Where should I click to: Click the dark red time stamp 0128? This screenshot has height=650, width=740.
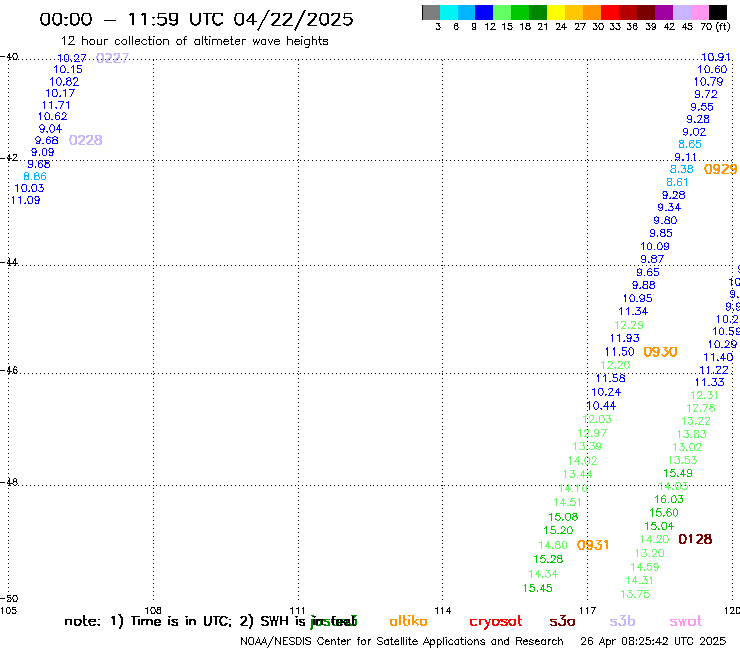click(x=695, y=539)
